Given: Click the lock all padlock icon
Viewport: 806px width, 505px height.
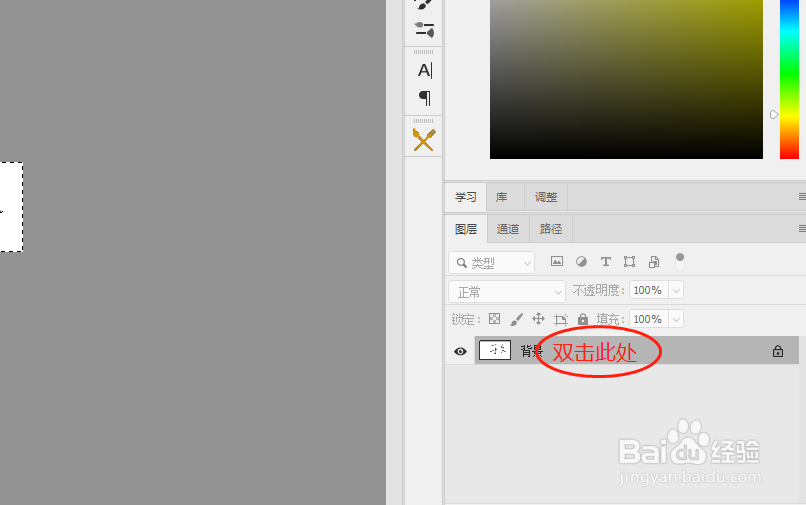Looking at the screenshot, I should [582, 319].
